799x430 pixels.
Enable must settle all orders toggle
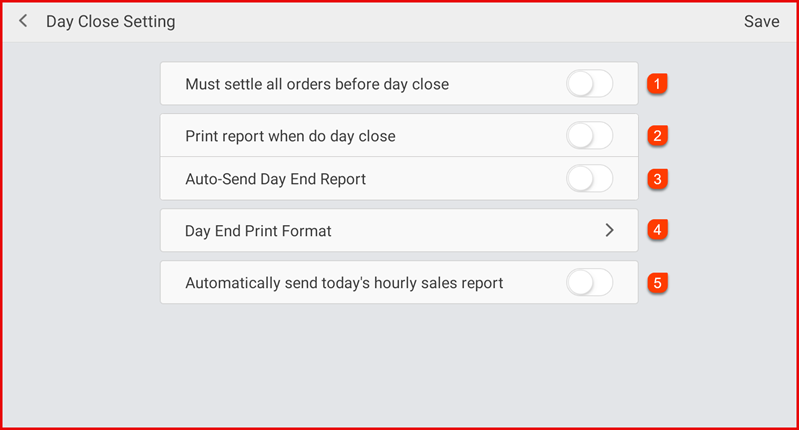click(589, 84)
